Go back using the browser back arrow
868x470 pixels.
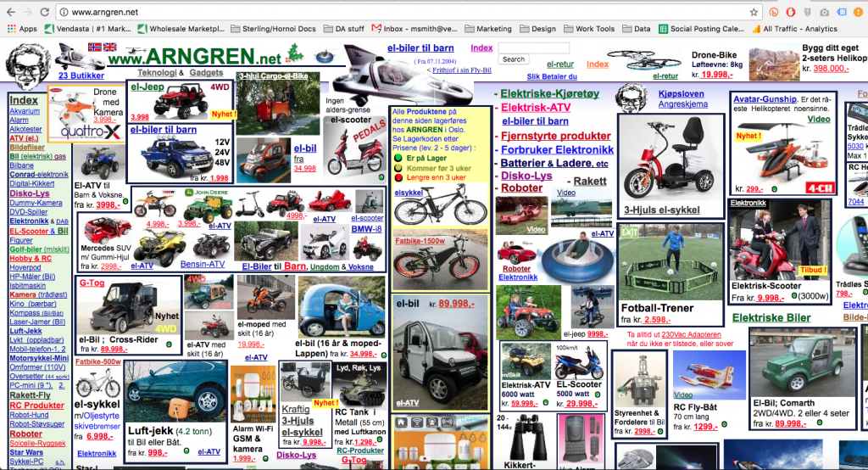coord(10,12)
